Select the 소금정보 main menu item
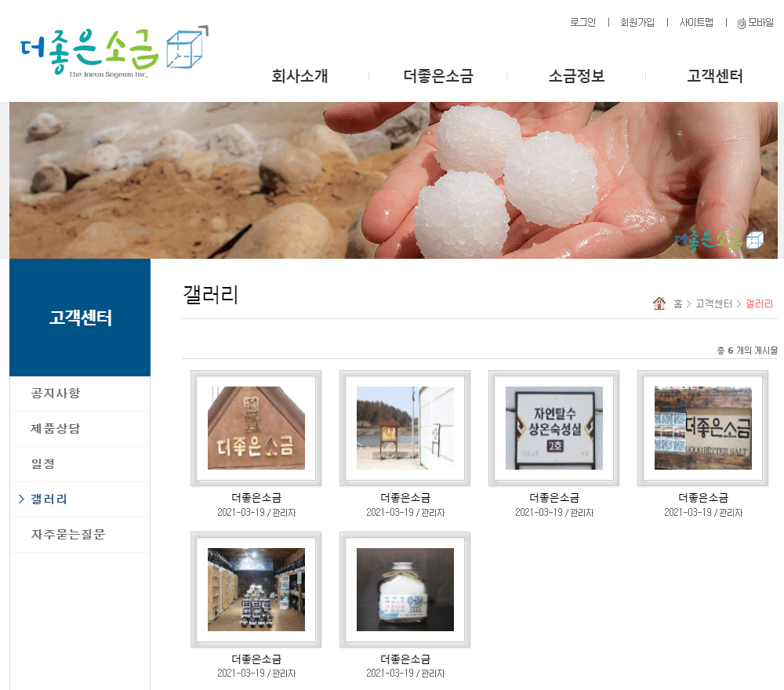 (x=576, y=76)
